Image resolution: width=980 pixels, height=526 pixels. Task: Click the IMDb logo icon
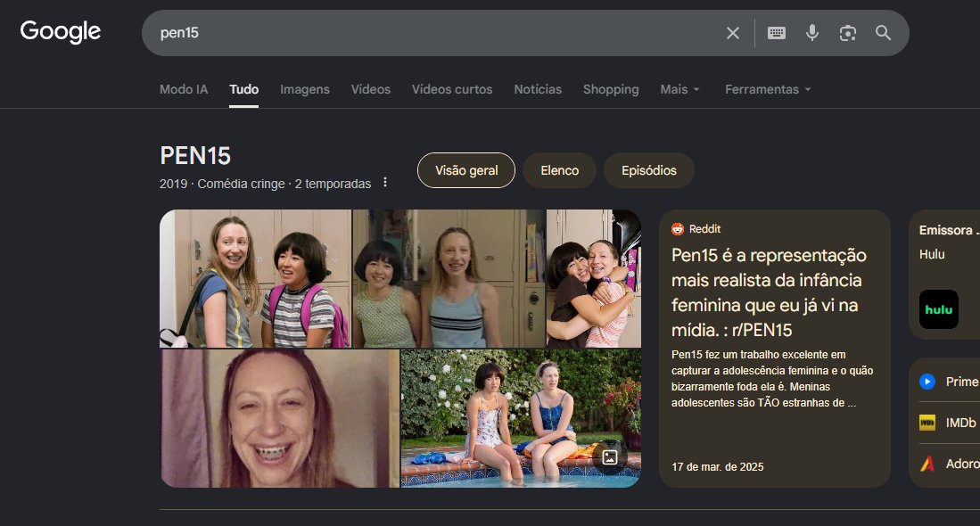927,423
